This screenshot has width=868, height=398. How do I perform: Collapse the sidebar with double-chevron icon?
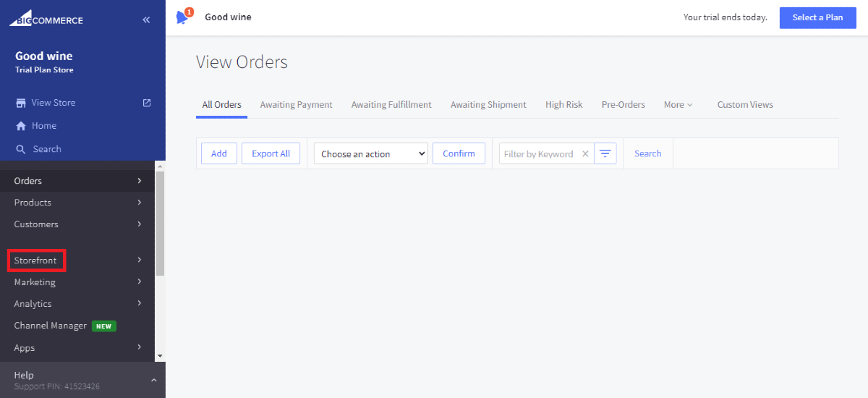pos(146,20)
